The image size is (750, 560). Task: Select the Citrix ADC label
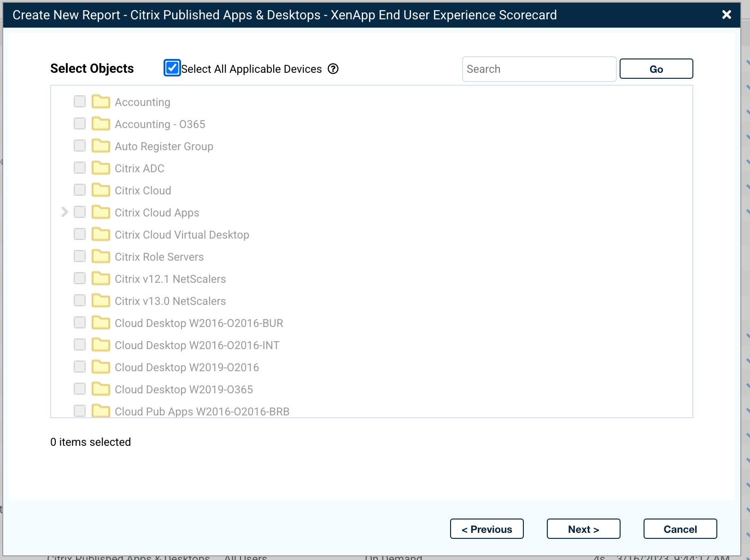click(x=140, y=169)
